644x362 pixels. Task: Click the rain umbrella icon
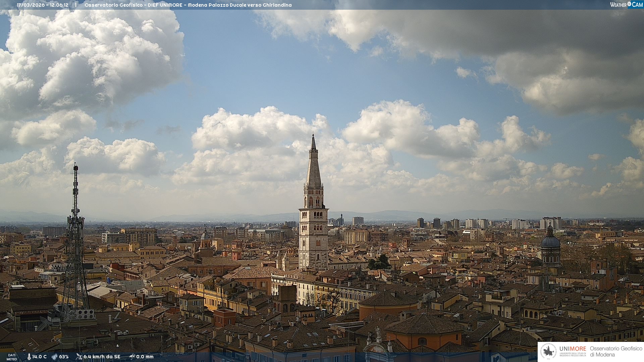coord(132,357)
